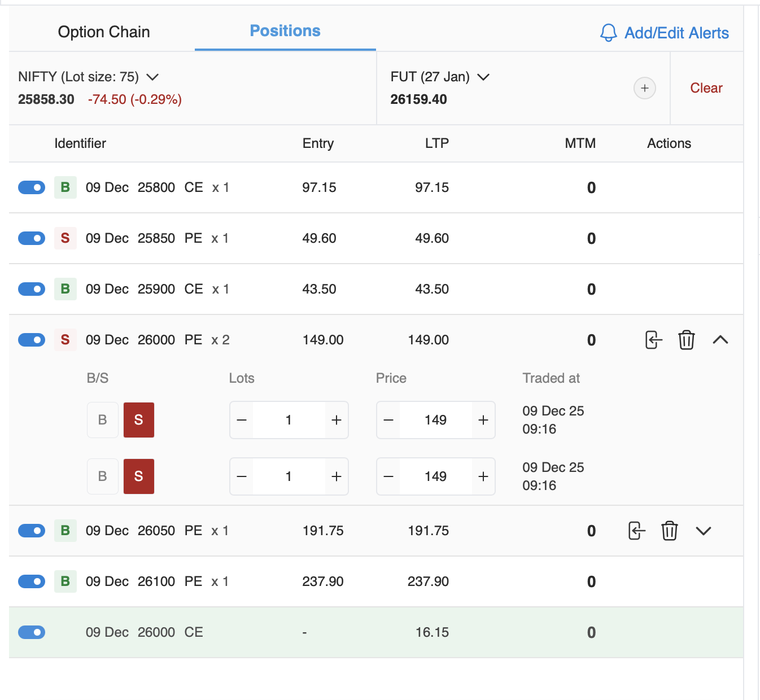
Task: Increase lots in first 26000 PE trade
Action: [x=337, y=420]
